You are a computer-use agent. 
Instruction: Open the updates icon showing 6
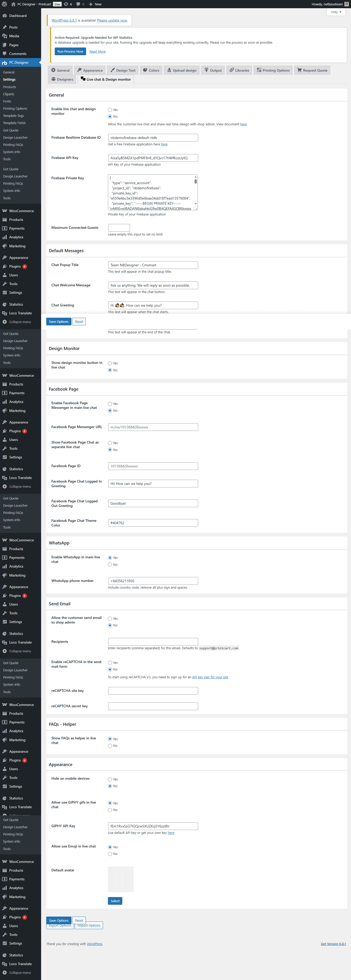[66, 4]
